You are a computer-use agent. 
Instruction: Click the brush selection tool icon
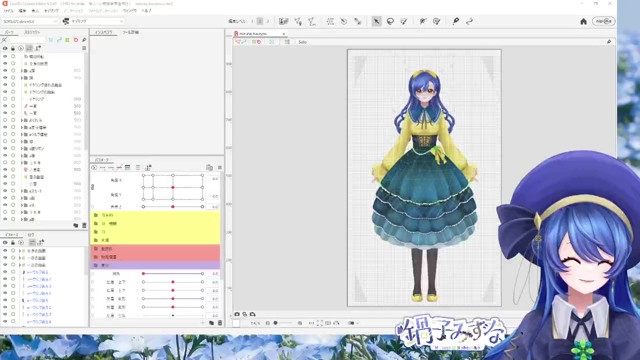click(x=404, y=21)
